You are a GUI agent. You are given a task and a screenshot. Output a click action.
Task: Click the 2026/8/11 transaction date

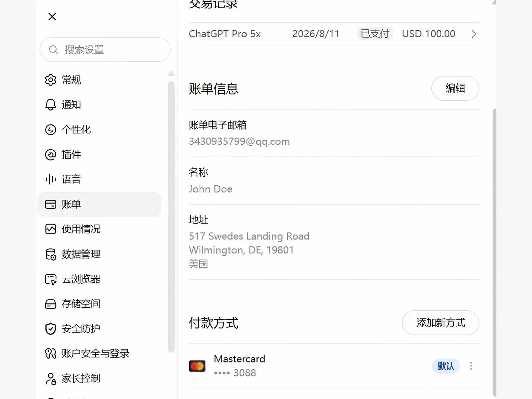(x=316, y=34)
